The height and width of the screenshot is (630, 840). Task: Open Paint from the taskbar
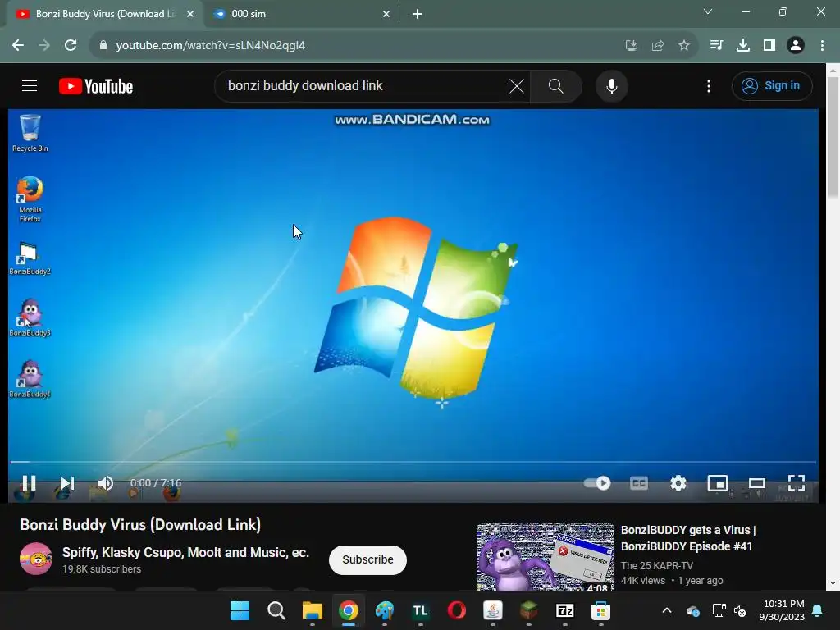(x=384, y=610)
